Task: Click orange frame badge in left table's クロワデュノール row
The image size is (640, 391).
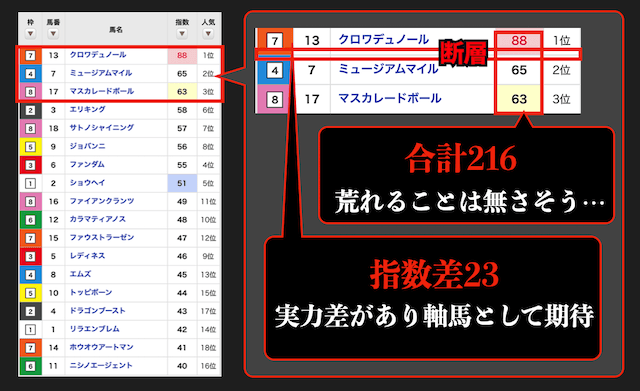Action: [30, 56]
